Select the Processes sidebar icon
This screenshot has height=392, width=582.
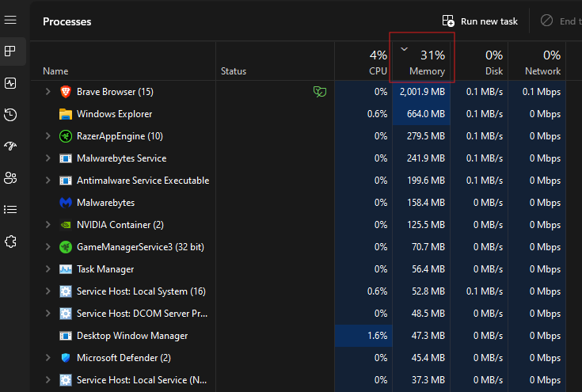click(10, 51)
